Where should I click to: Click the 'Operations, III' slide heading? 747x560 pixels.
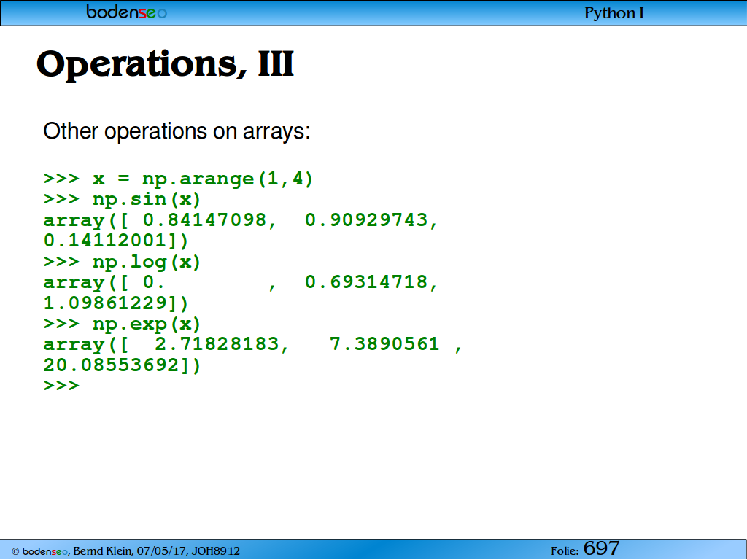pyautogui.click(x=166, y=65)
